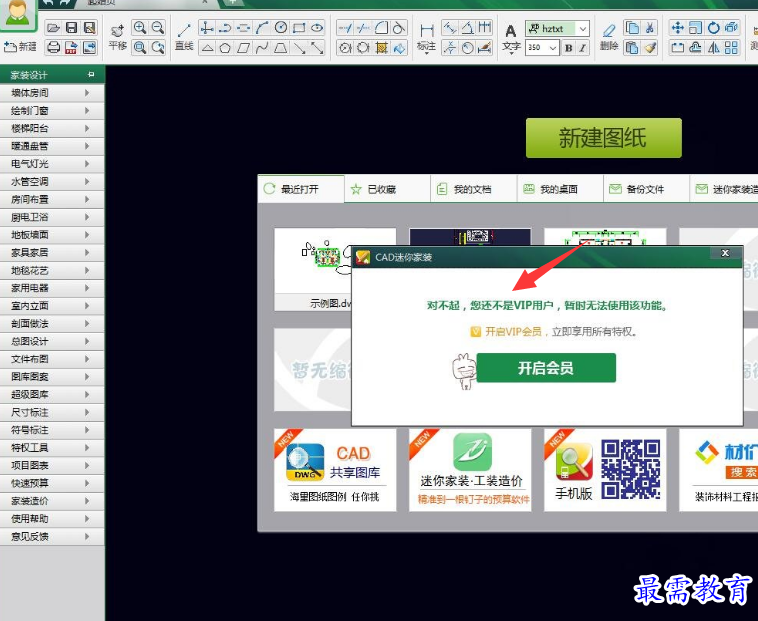
Task: Click the cut scissors icon
Action: (650, 28)
